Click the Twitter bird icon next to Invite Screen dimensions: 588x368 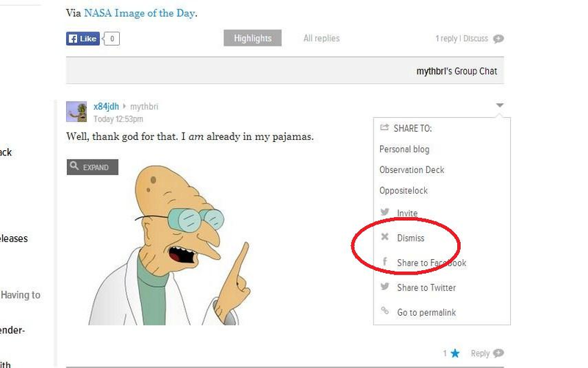click(x=384, y=212)
